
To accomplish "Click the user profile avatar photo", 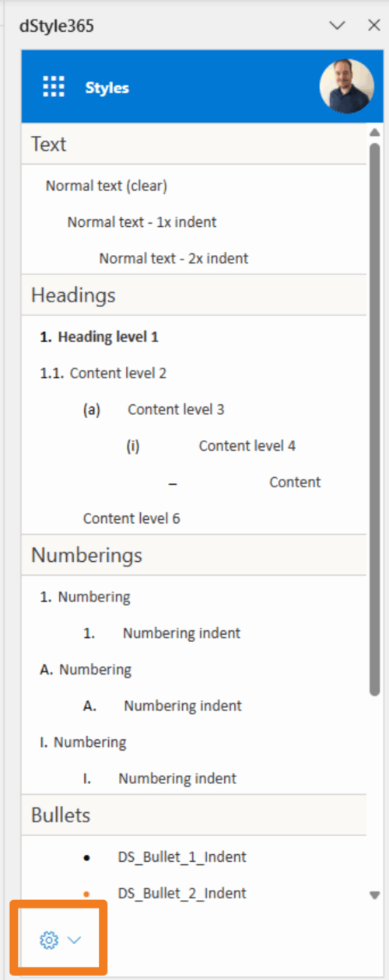I will (x=347, y=86).
